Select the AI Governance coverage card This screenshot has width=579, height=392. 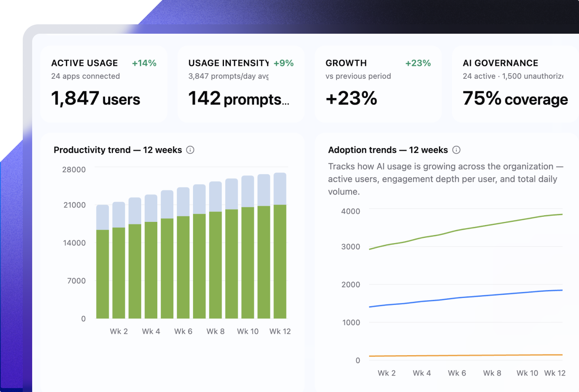[515, 84]
